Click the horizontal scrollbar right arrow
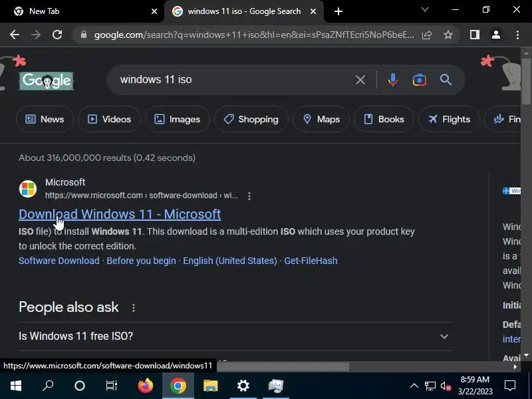The image size is (532, 399). [515, 366]
